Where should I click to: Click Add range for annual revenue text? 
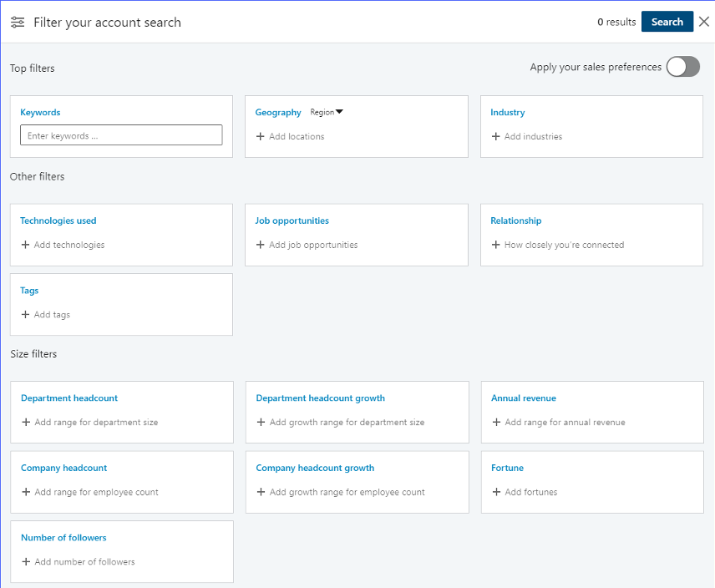pyautogui.click(x=565, y=422)
